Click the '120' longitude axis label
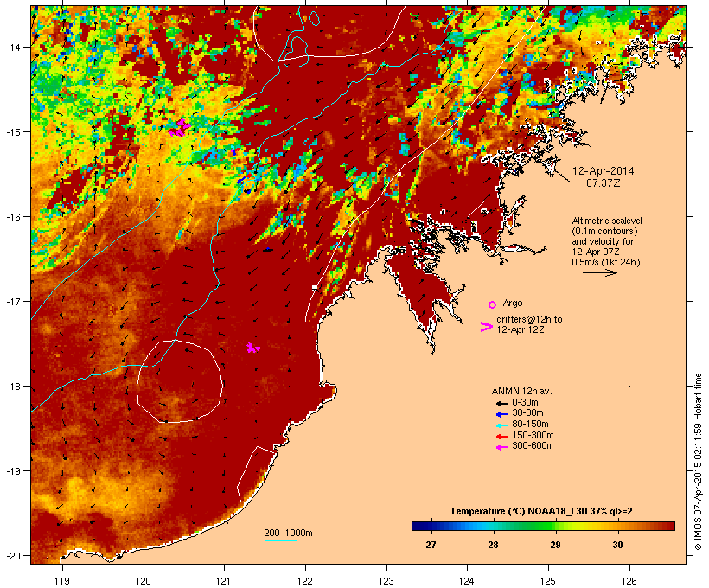Viewport: 709px width, 588px height. coord(144,581)
